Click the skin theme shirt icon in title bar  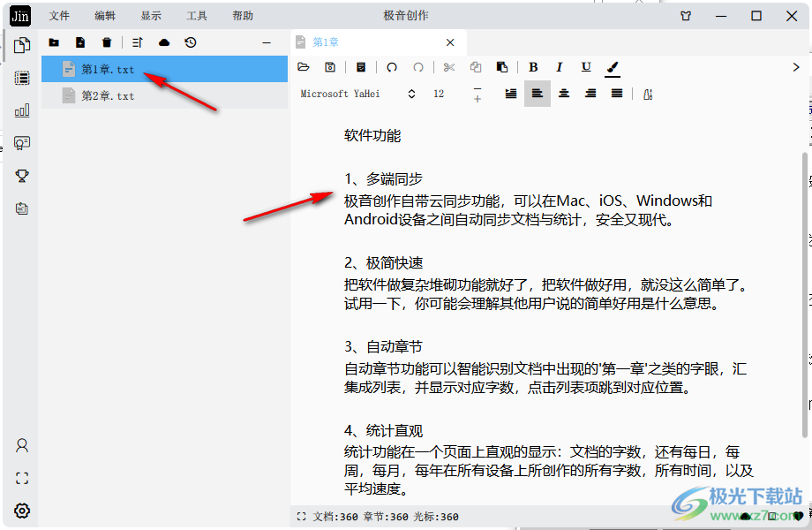686,16
